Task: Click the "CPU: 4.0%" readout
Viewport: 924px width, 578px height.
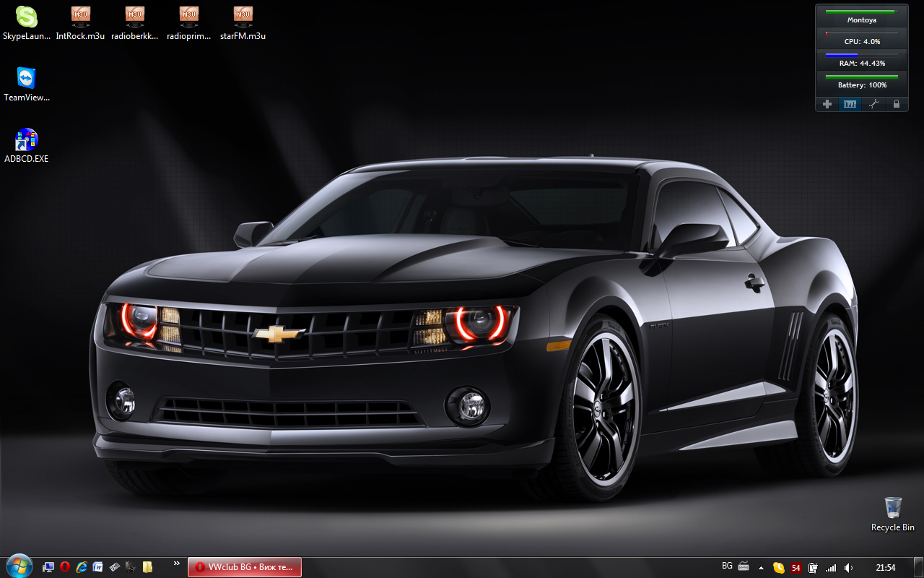Action: 862,42
